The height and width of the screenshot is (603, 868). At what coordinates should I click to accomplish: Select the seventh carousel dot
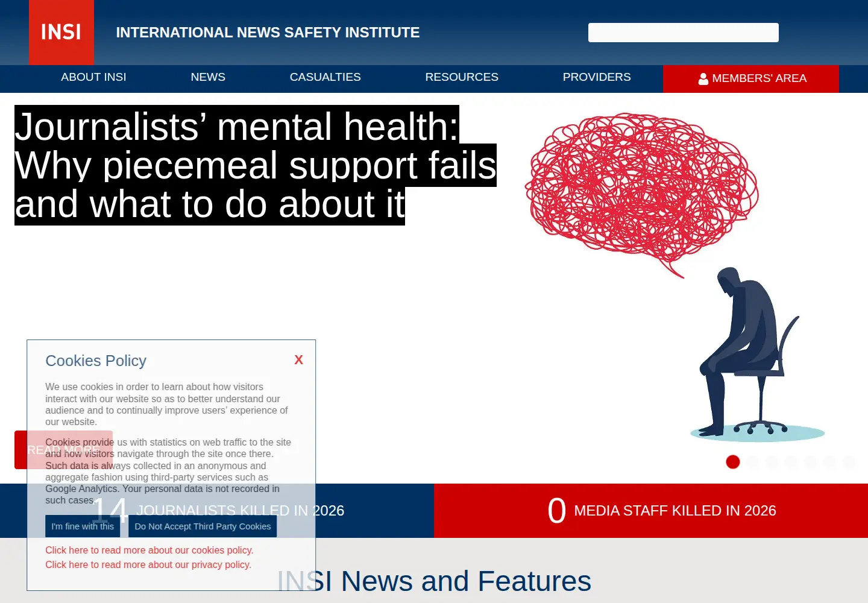(x=849, y=462)
